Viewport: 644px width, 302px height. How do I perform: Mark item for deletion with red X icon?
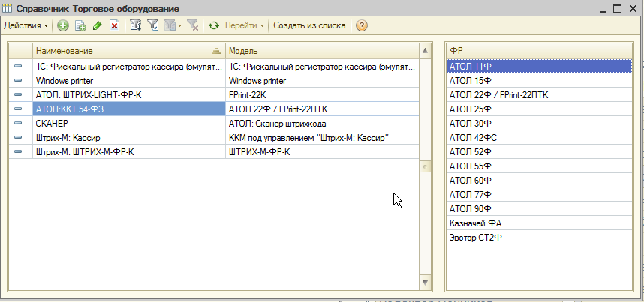[114, 25]
